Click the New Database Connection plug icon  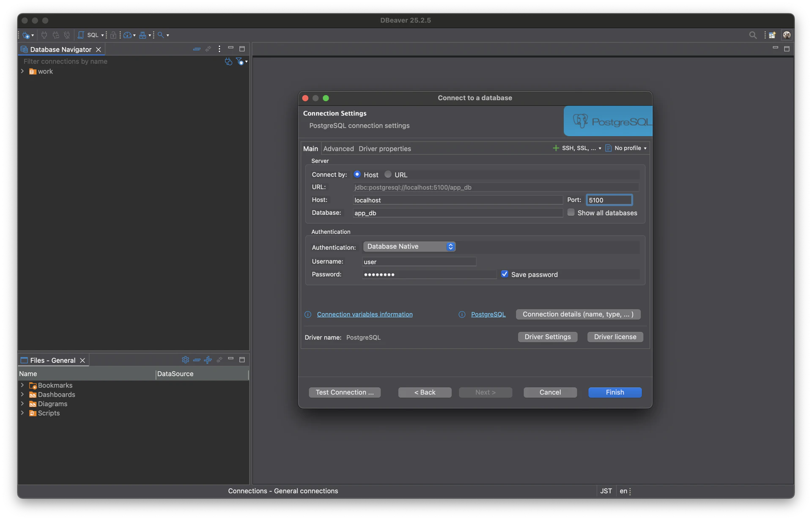tap(26, 35)
